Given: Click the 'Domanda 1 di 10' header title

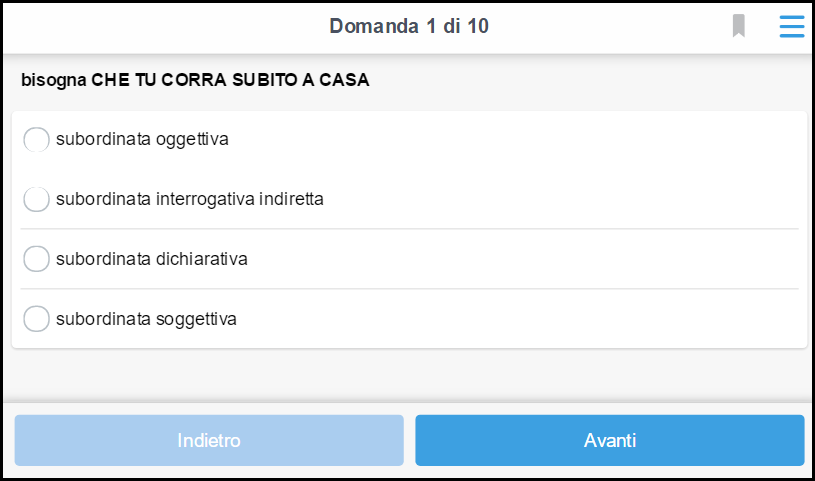Looking at the screenshot, I should [x=409, y=26].
